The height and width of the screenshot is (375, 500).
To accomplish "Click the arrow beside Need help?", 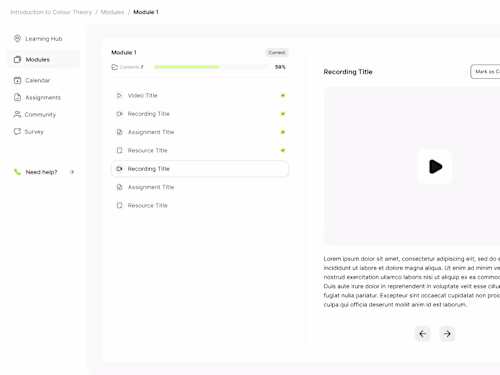I will (x=72, y=172).
